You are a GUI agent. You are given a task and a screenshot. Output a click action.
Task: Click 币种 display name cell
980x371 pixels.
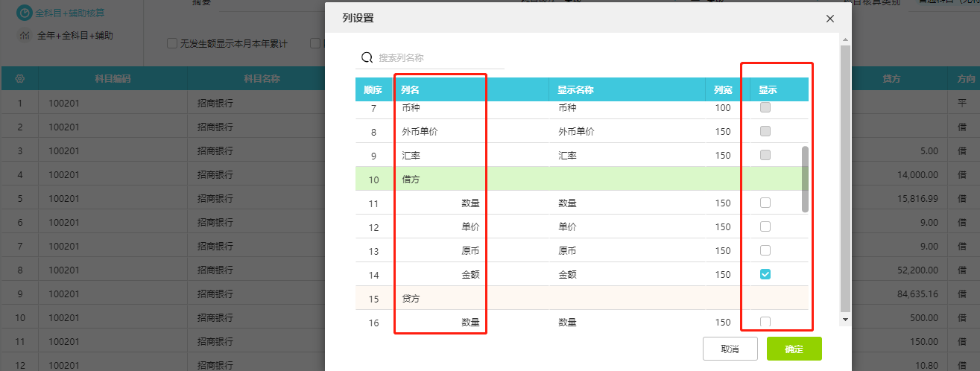(567, 108)
